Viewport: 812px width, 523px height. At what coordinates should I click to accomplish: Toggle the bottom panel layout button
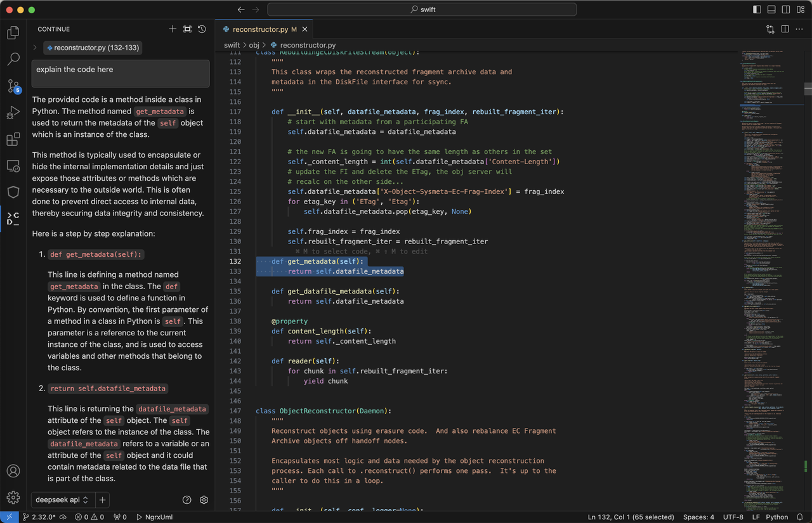[772, 10]
